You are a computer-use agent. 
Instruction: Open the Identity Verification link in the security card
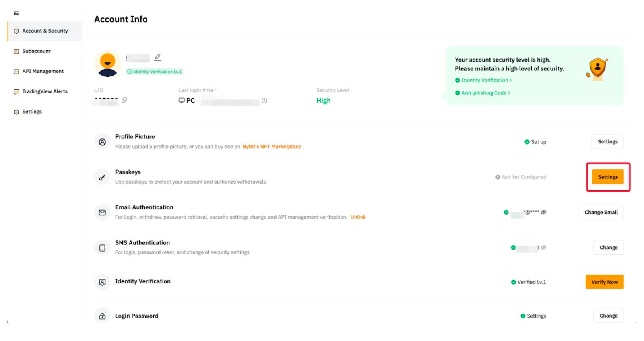coord(484,80)
